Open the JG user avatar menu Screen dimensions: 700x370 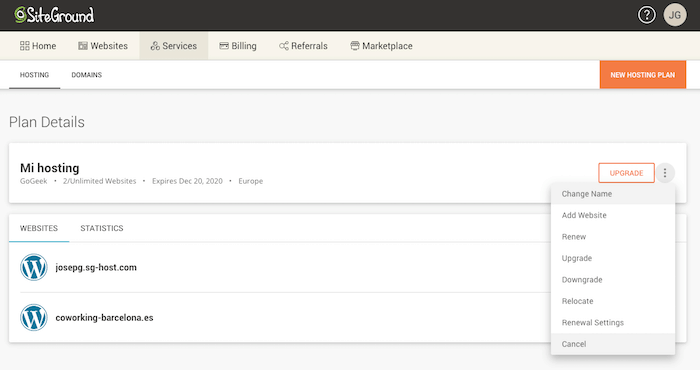coord(675,15)
